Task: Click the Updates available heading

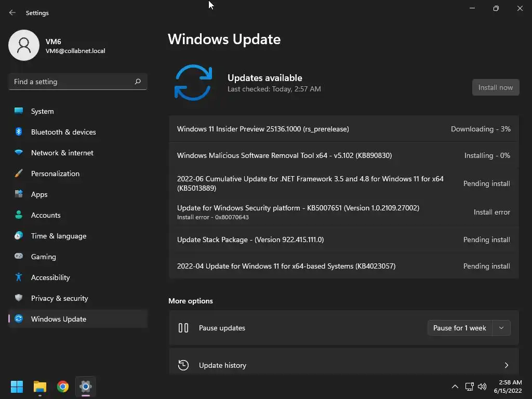Action: click(x=264, y=78)
